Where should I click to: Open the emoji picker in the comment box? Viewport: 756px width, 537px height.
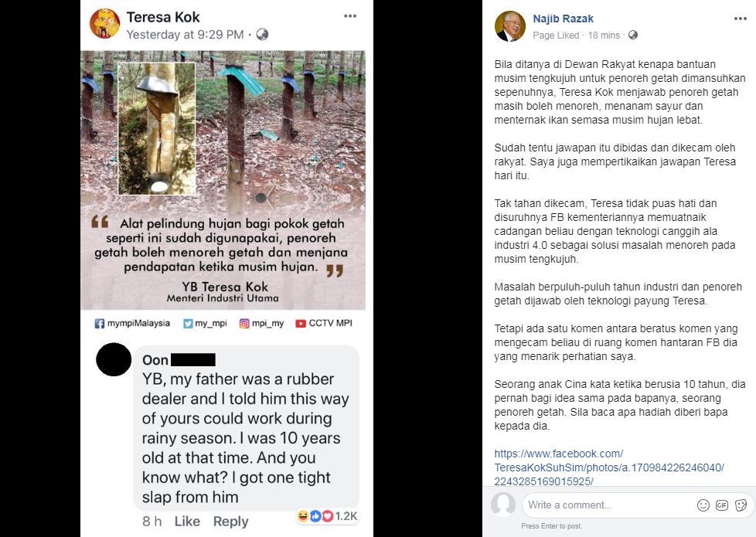(703, 505)
